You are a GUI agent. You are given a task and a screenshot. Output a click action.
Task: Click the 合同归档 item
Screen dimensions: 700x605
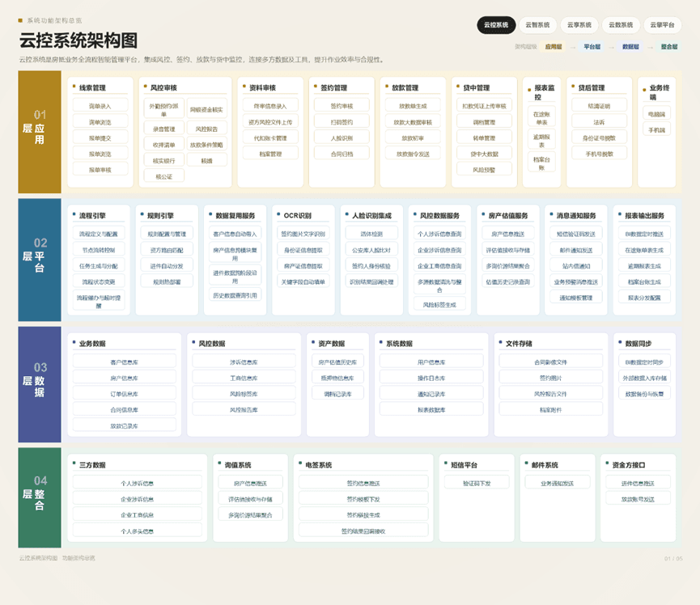[342, 154]
